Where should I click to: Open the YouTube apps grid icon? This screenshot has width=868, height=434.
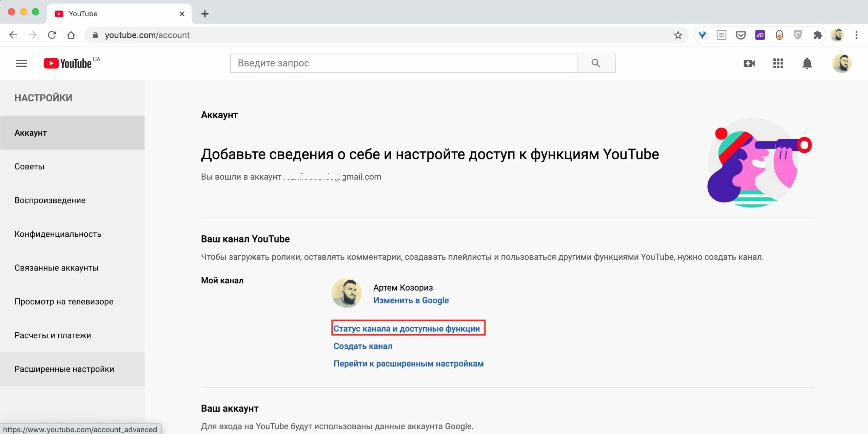[x=778, y=63]
